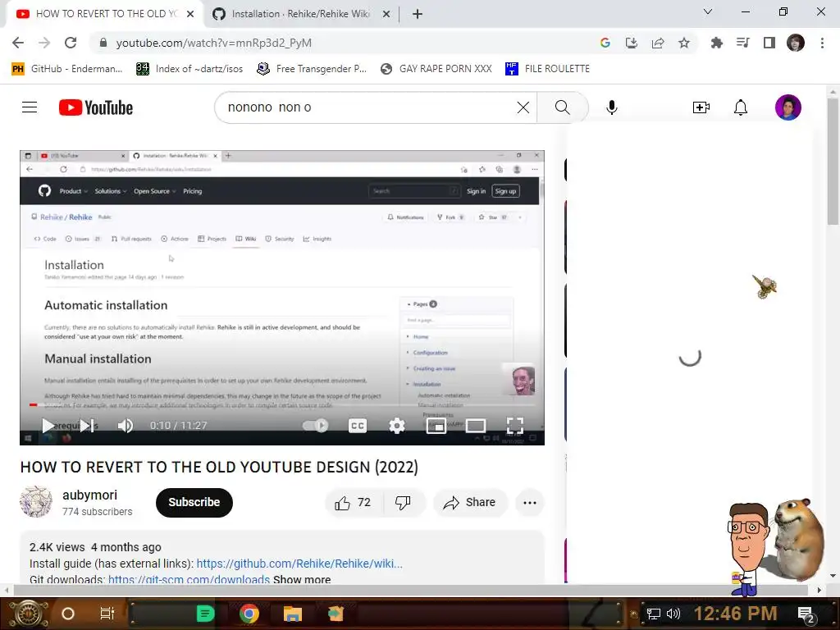Open the Rehike wiki install guide link
Screen dimensions: 840x630
[x=299, y=564]
